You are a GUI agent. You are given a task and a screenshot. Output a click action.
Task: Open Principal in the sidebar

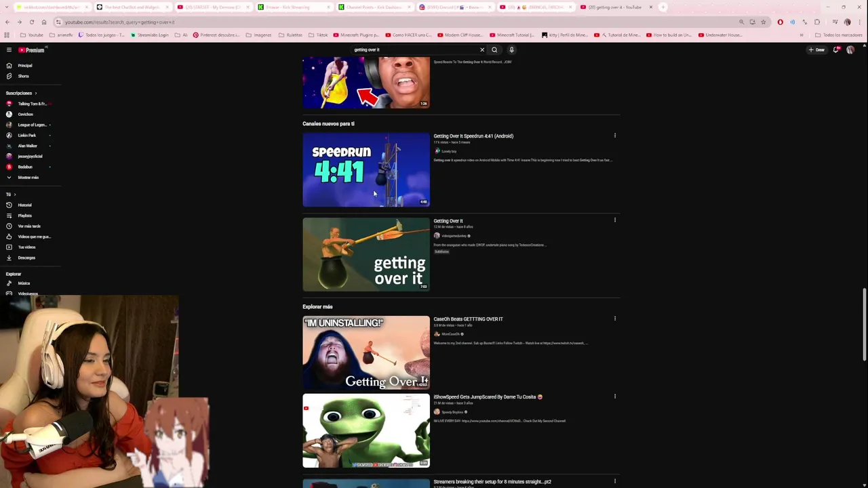point(25,66)
